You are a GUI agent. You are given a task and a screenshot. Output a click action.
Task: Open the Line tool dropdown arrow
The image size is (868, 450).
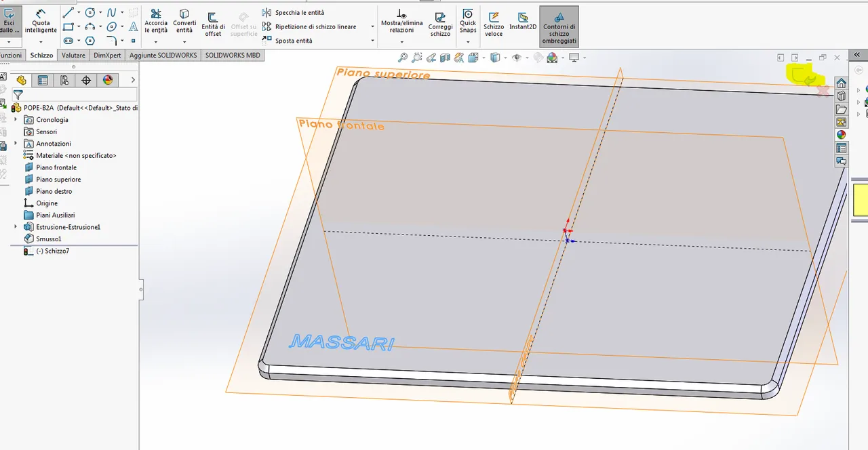[78, 13]
